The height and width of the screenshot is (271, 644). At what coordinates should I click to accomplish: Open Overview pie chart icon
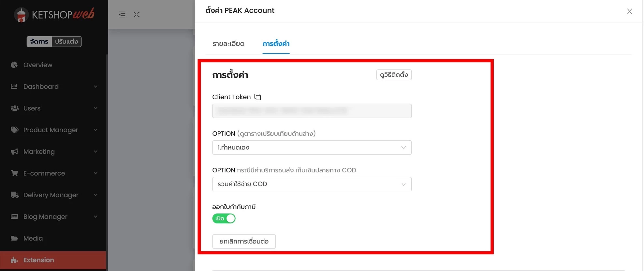pos(14,65)
